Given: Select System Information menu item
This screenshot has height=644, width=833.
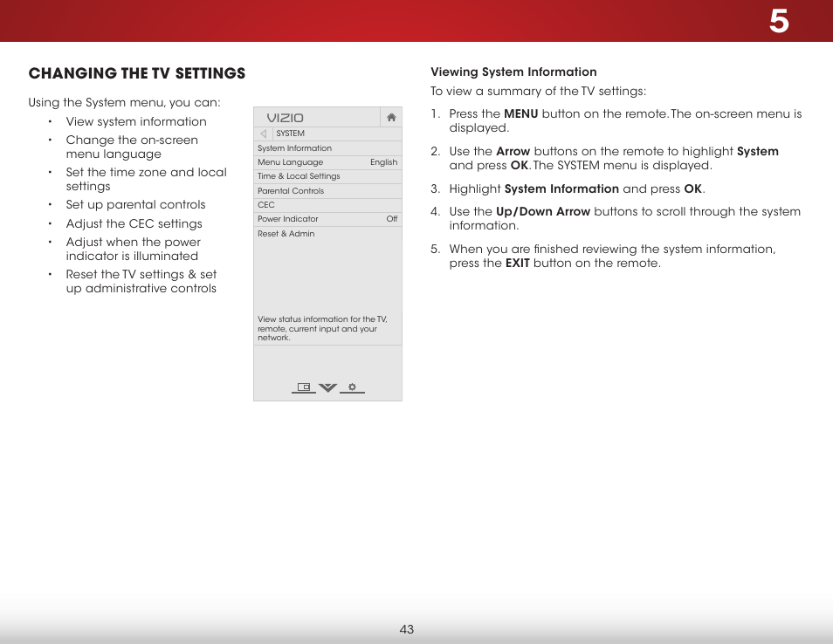Looking at the screenshot, I should pyautogui.click(x=327, y=148).
